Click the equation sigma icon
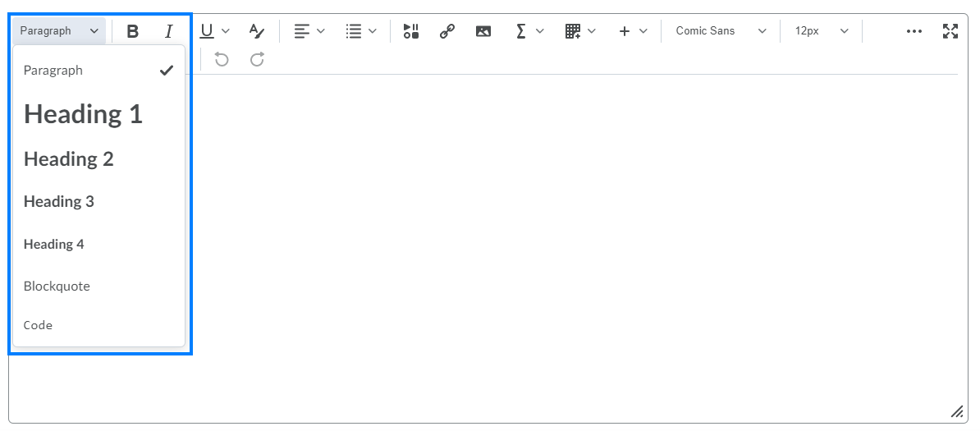This screenshot has height=431, width=980. pos(520,31)
